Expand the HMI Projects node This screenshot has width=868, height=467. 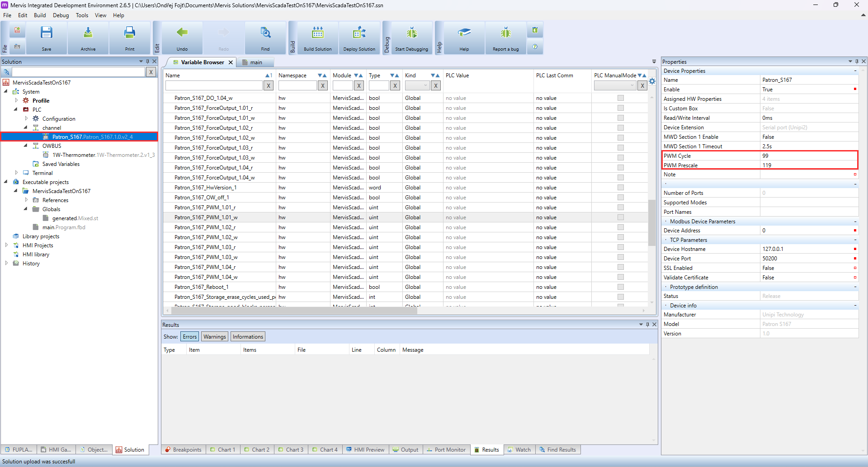click(6, 245)
